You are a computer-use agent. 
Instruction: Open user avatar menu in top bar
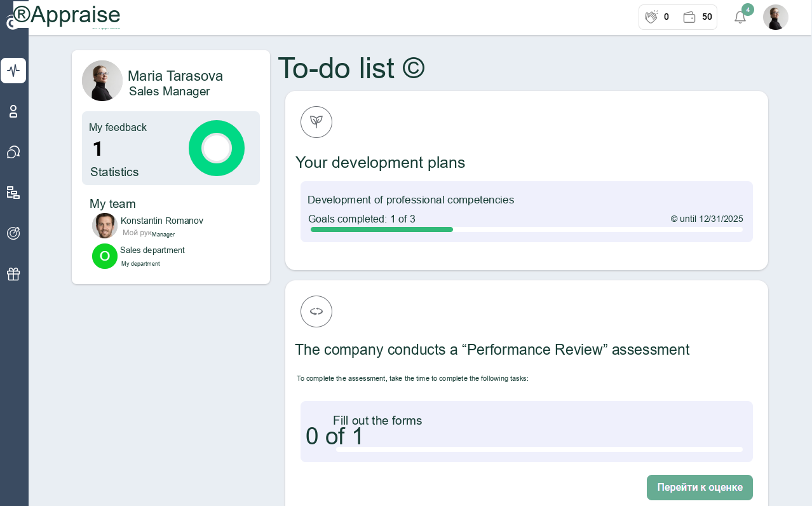776,17
